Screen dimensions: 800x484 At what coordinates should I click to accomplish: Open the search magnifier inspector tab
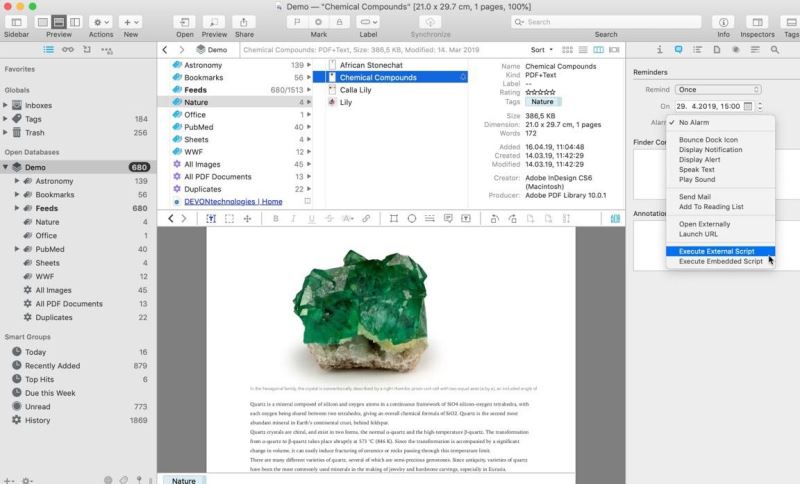click(774, 49)
